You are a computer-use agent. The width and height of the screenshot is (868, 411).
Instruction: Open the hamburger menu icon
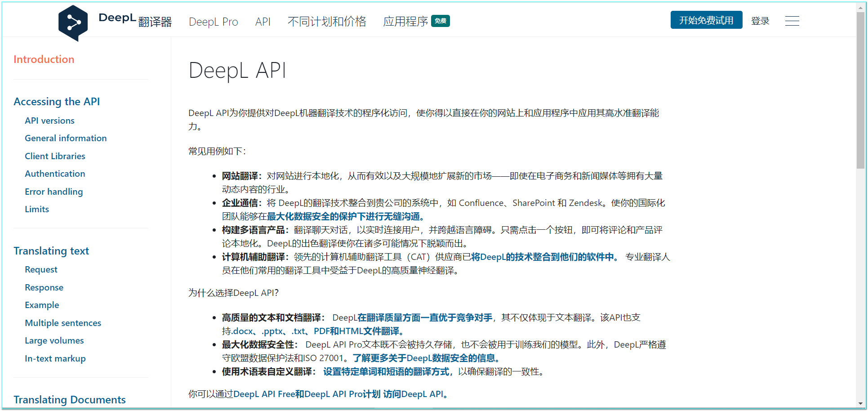point(792,21)
